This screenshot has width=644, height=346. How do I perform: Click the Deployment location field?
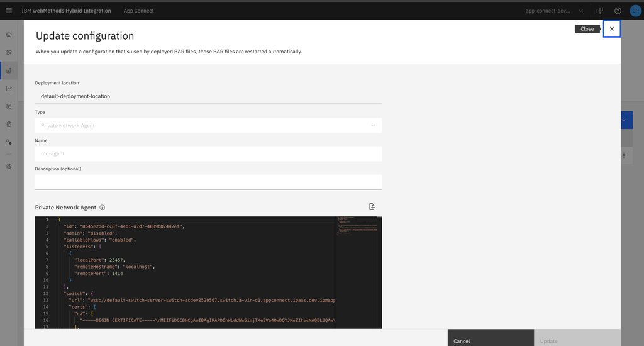tap(208, 96)
